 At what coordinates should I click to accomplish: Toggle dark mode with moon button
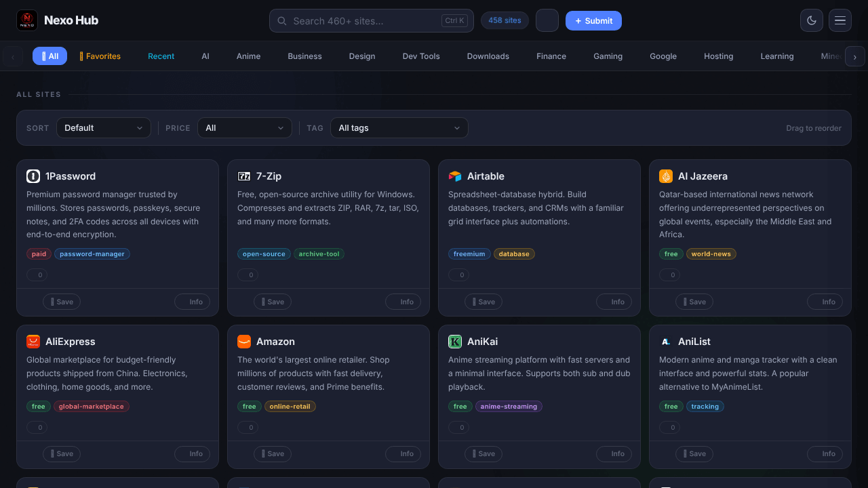click(x=812, y=20)
